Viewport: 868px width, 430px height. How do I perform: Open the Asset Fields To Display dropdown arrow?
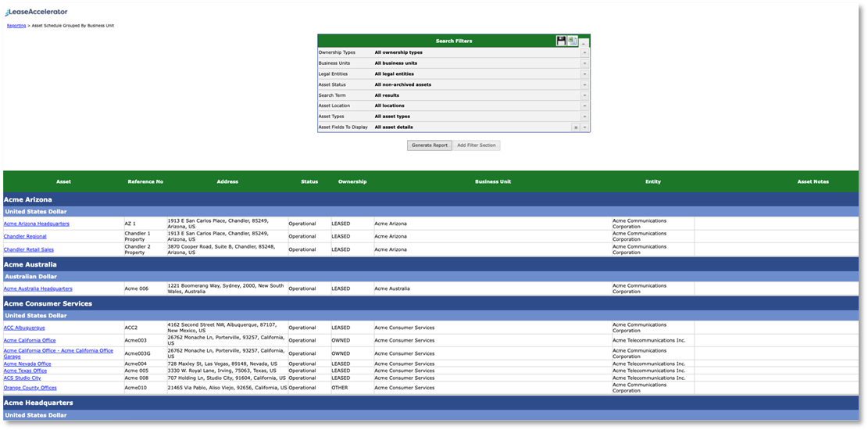584,127
